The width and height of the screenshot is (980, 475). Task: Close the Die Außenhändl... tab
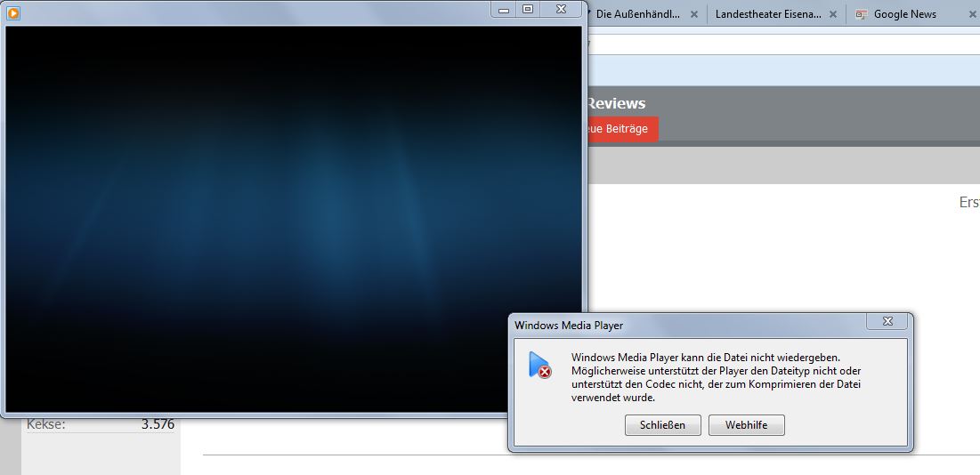pyautogui.click(x=693, y=14)
